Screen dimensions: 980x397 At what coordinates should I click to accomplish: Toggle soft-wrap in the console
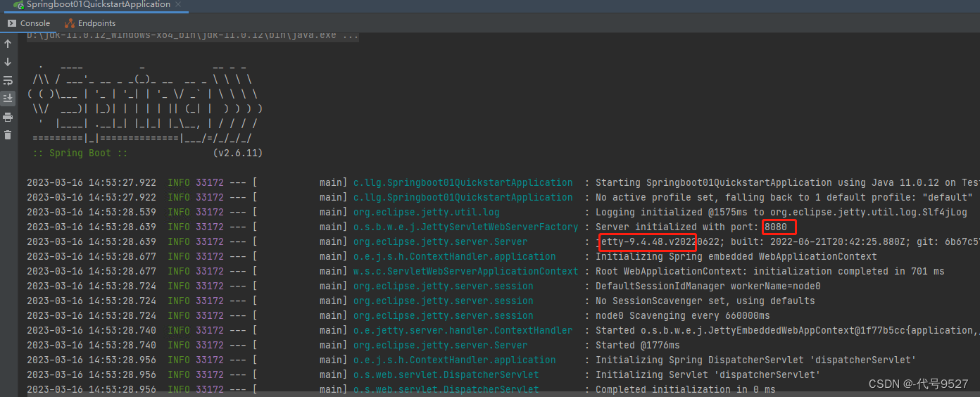point(8,80)
